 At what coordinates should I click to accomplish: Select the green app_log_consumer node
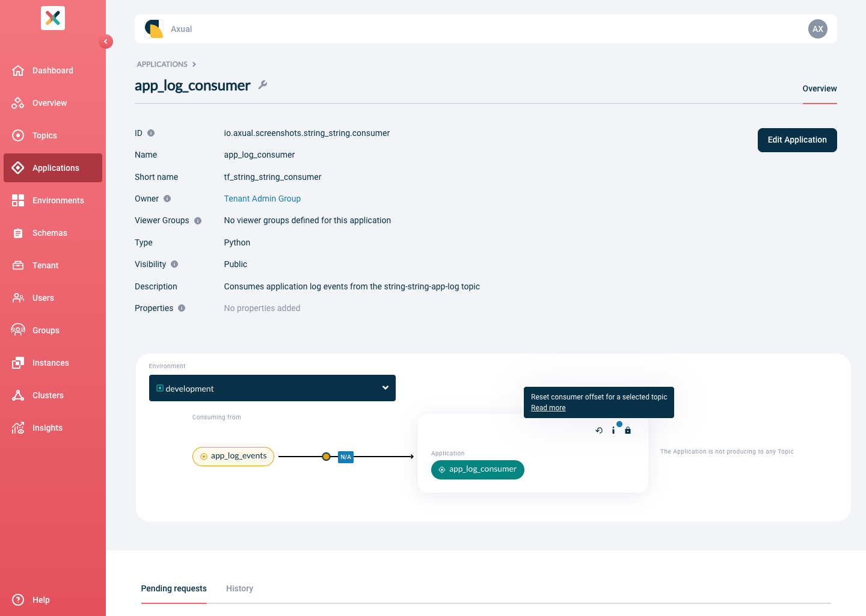tap(478, 470)
